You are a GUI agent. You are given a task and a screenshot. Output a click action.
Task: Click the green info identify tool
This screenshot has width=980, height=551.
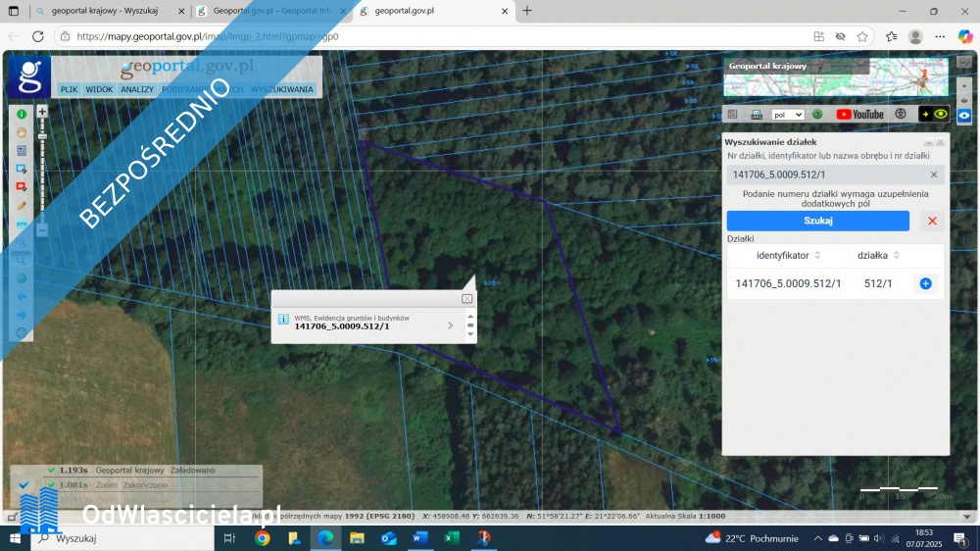click(22, 115)
